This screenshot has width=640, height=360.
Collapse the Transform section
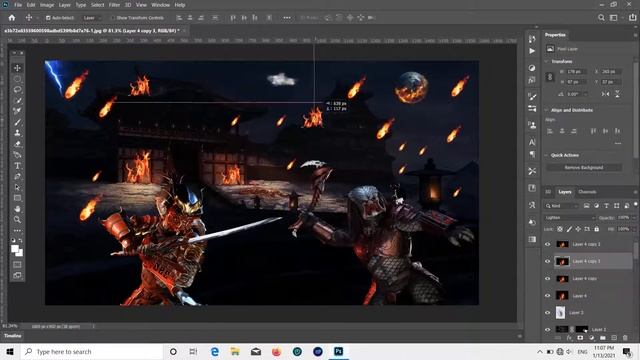pyautogui.click(x=547, y=62)
